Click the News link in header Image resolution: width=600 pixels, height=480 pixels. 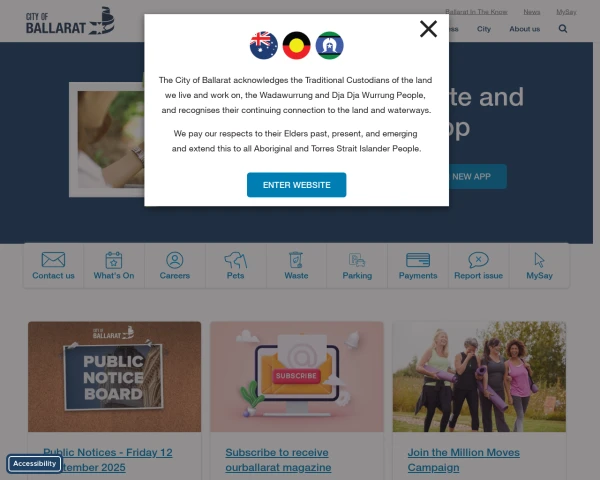click(532, 12)
